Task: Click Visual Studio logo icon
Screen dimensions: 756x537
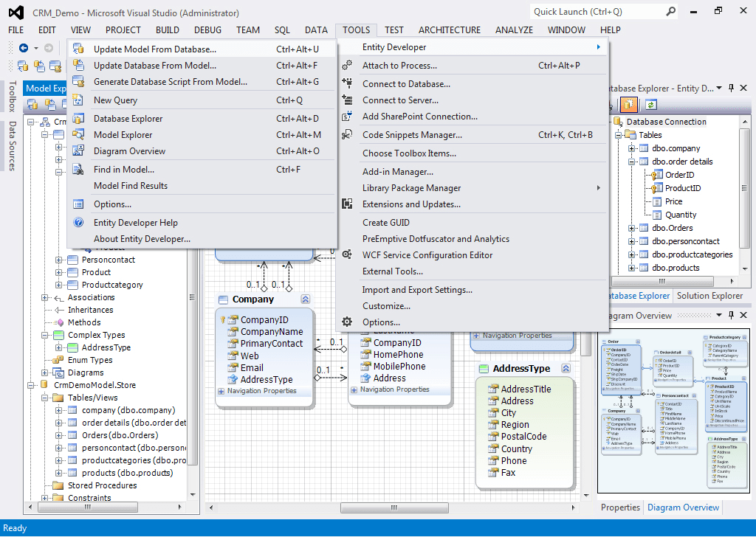Action: tap(16, 13)
